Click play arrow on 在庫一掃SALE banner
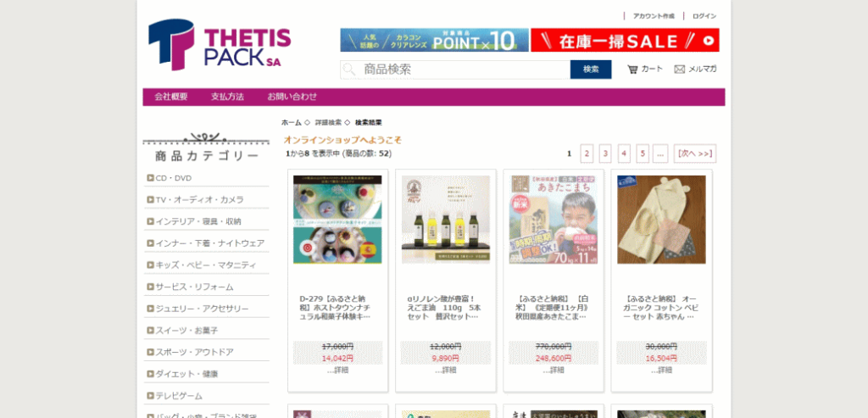The height and width of the screenshot is (418, 868). (708, 41)
